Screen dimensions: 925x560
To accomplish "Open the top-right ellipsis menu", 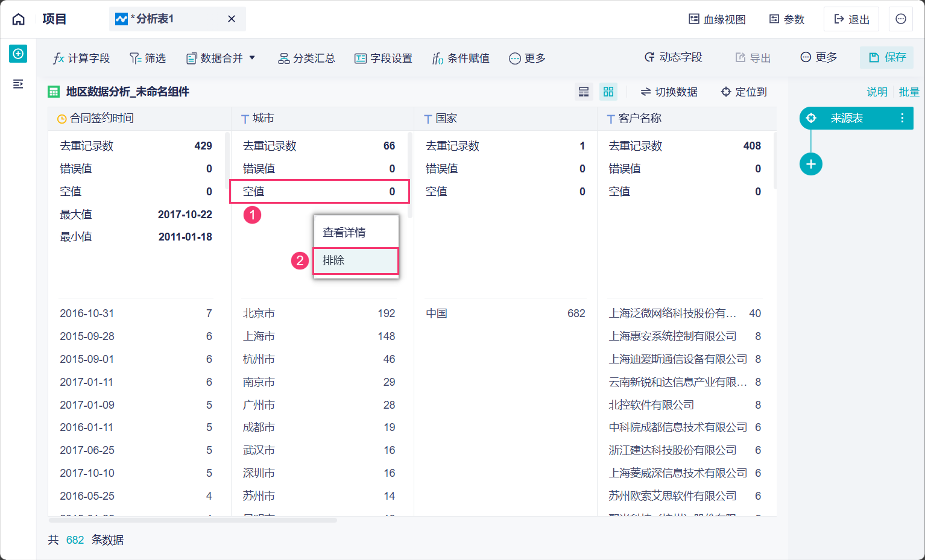I will [x=901, y=19].
